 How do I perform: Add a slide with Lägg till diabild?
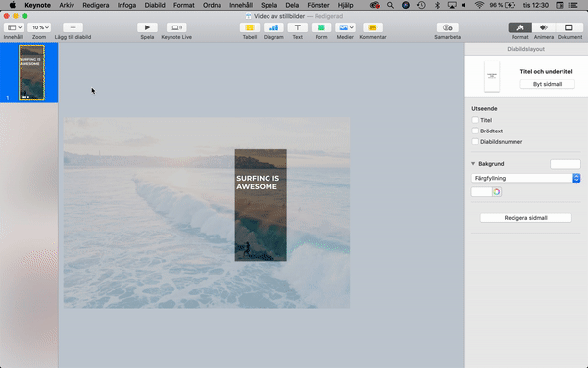coord(73,27)
